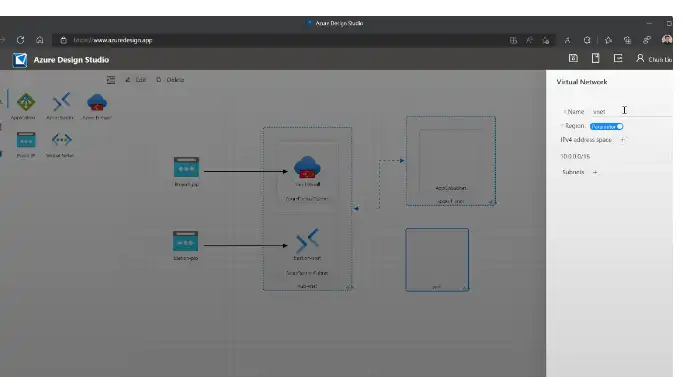The height and width of the screenshot is (377, 683).
Task: Click the browser address bar URL
Action: 113,40
